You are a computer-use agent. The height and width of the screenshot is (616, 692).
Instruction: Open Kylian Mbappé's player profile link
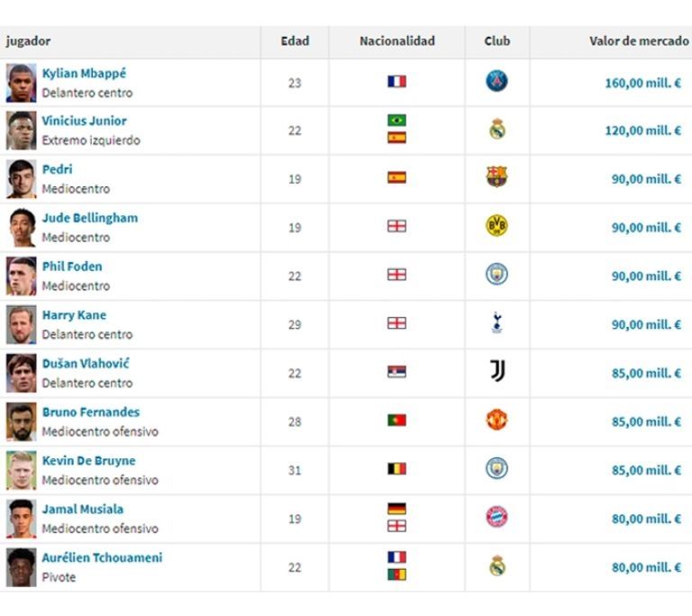(84, 74)
